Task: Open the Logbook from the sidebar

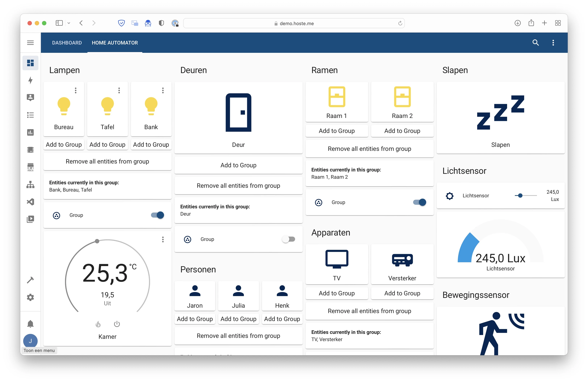Action: point(30,115)
